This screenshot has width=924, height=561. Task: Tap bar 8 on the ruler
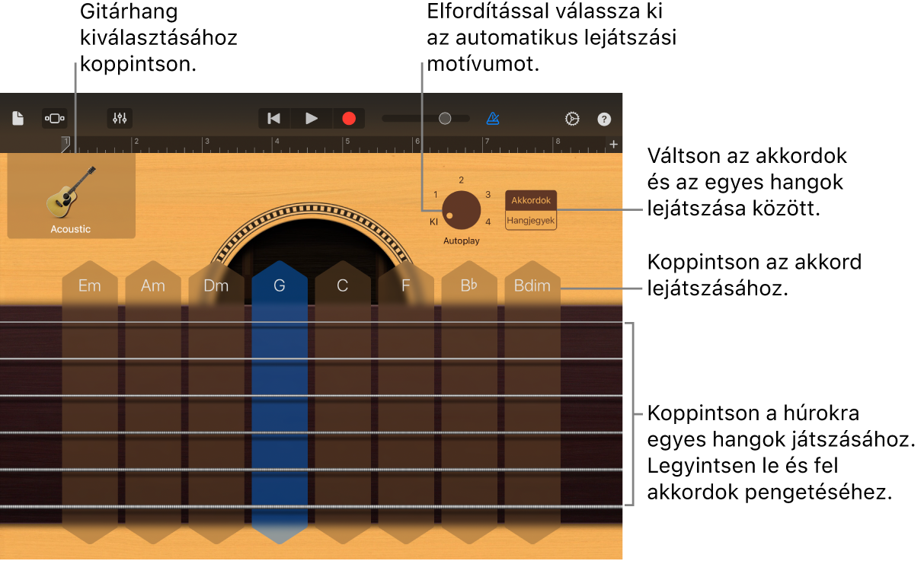[558, 142]
